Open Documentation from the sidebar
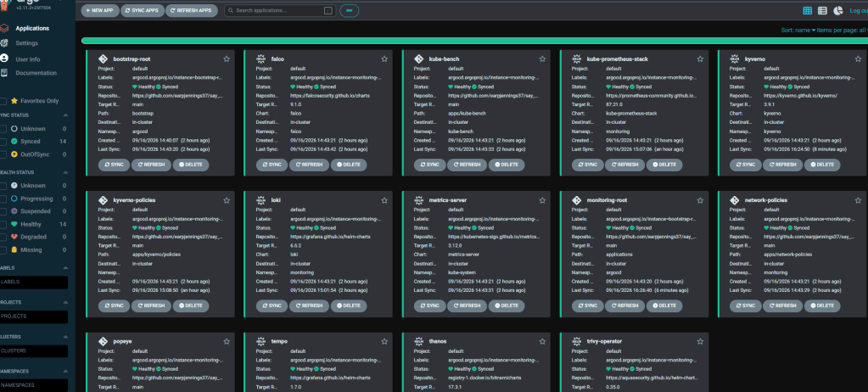Image resolution: width=868 pixels, height=392 pixels. (36, 73)
